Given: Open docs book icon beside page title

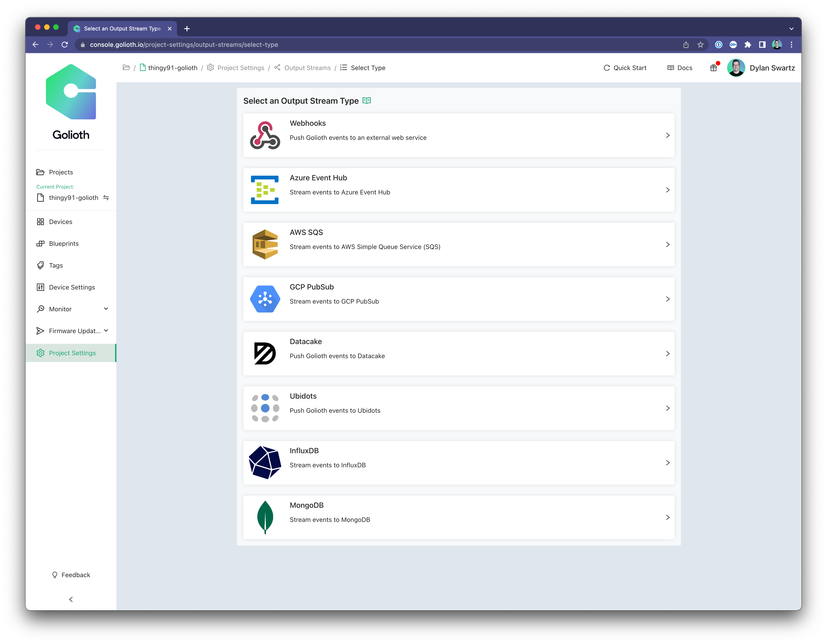Looking at the screenshot, I should click(x=367, y=100).
